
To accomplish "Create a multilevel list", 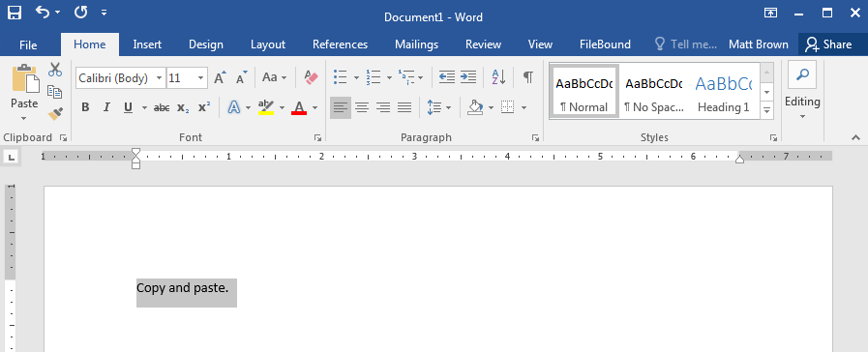I will (x=406, y=77).
